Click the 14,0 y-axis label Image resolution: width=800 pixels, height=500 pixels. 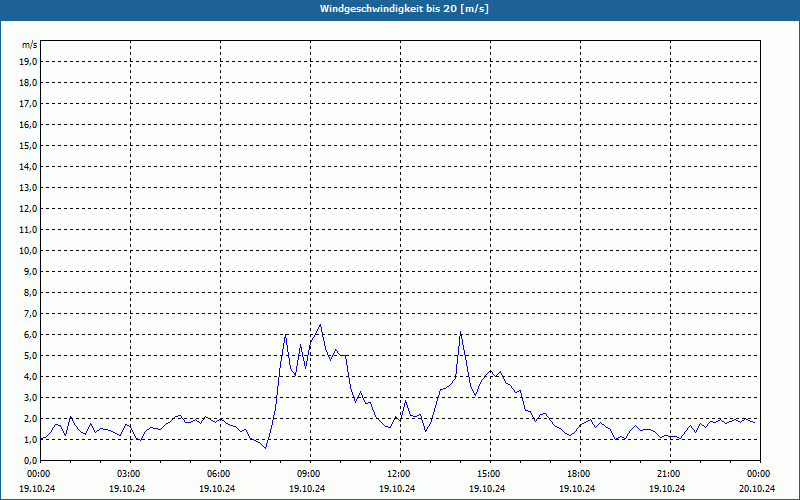point(27,166)
